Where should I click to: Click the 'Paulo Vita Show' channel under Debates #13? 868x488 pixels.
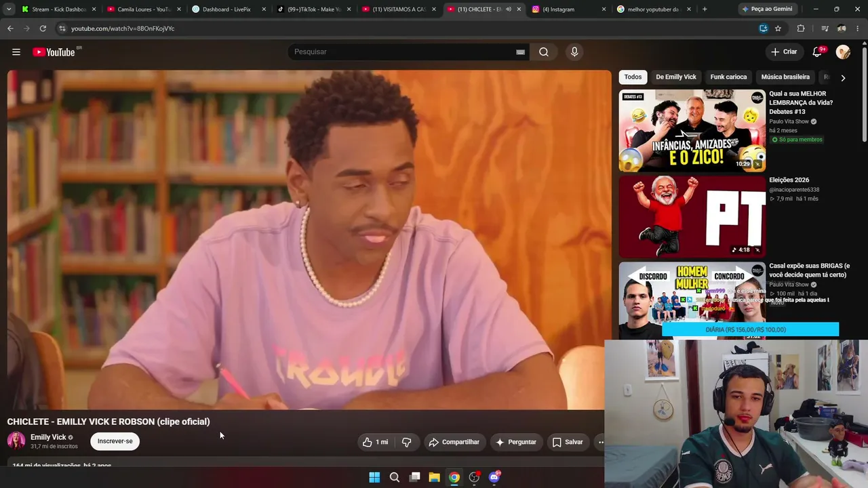(x=789, y=122)
